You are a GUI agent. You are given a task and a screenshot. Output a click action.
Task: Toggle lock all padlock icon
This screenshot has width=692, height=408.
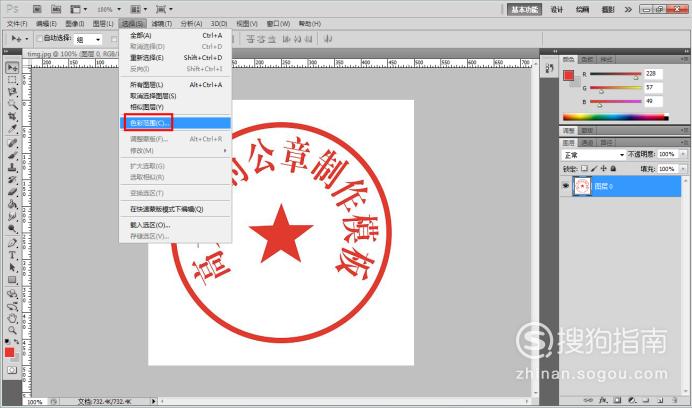click(x=613, y=169)
